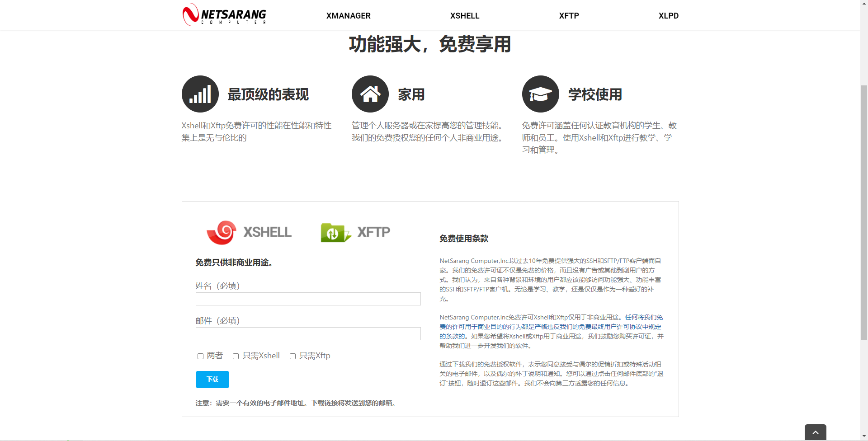
Task: Enable the 只需Xftp checkbox
Action: (x=292, y=357)
